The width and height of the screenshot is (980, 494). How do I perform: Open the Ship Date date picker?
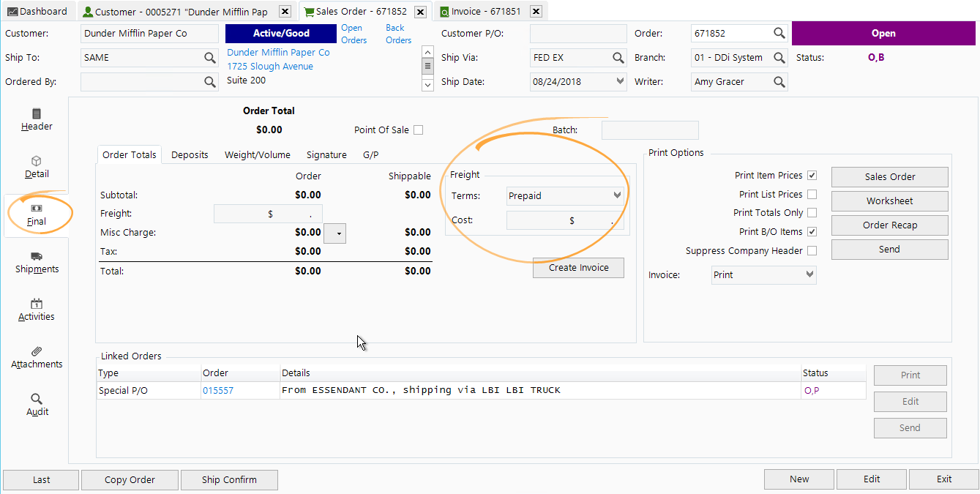point(619,82)
